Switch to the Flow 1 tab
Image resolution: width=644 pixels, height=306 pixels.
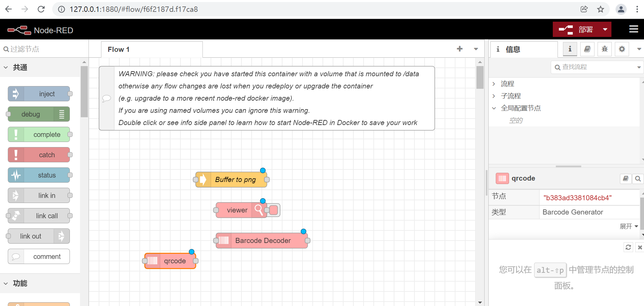click(x=152, y=49)
